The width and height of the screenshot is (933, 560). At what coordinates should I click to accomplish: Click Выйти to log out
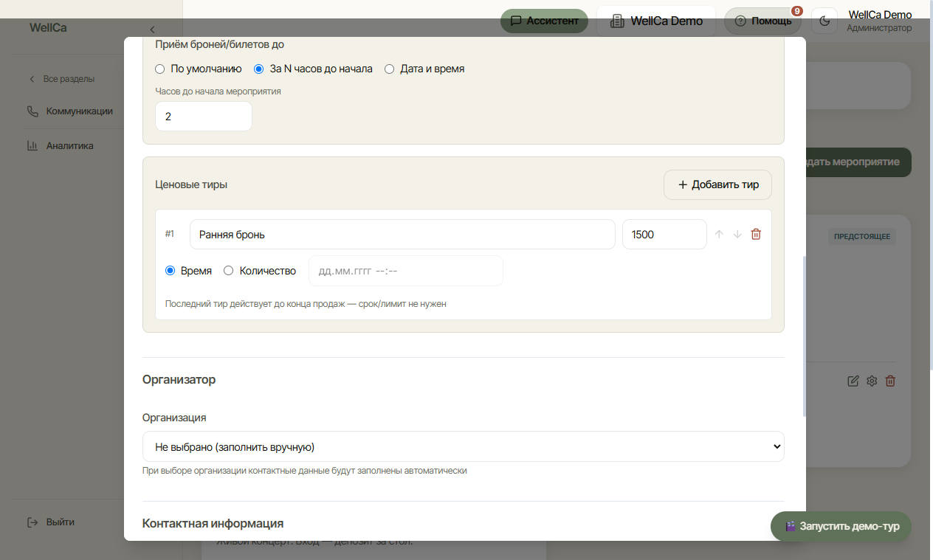coord(52,522)
